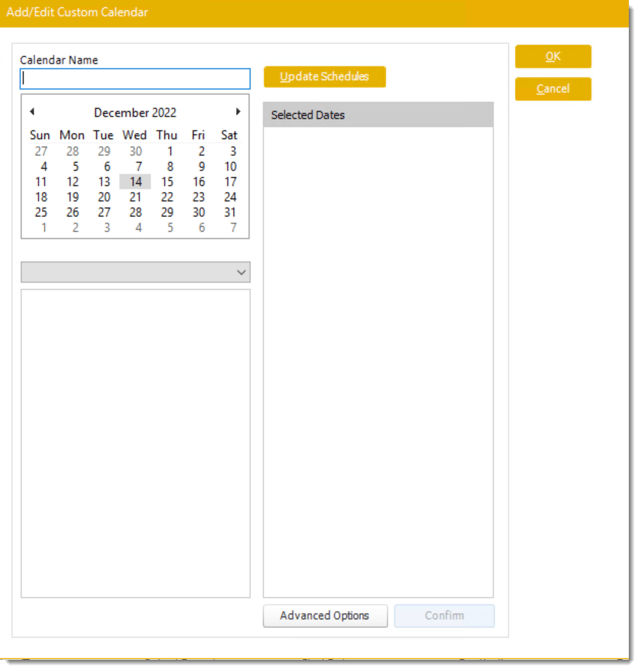
Task: Click the Wed weekday header
Action: (135, 135)
